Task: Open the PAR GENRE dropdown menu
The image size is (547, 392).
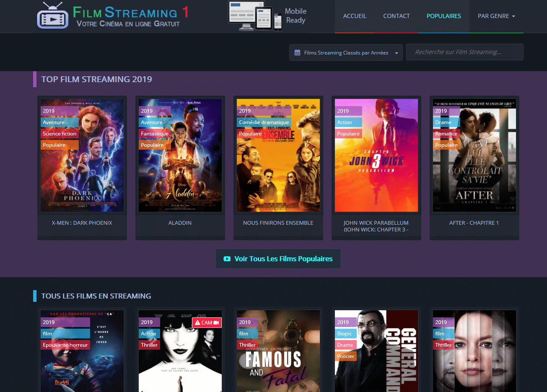Action: point(496,16)
